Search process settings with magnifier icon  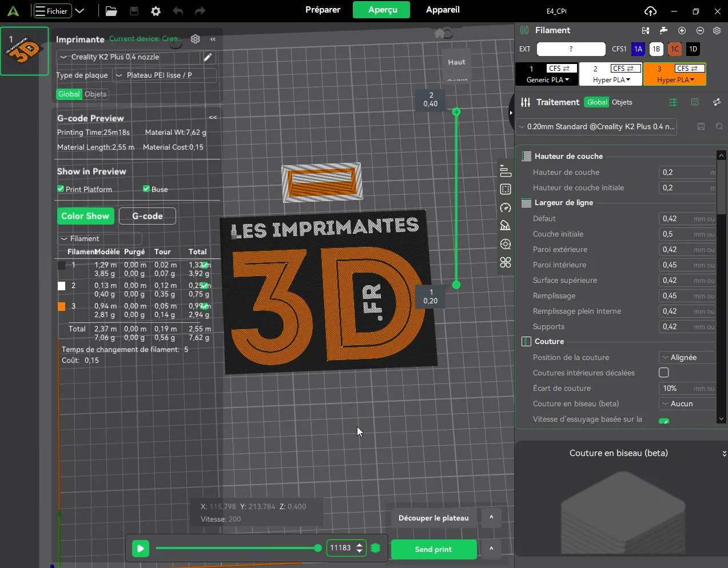tap(719, 127)
